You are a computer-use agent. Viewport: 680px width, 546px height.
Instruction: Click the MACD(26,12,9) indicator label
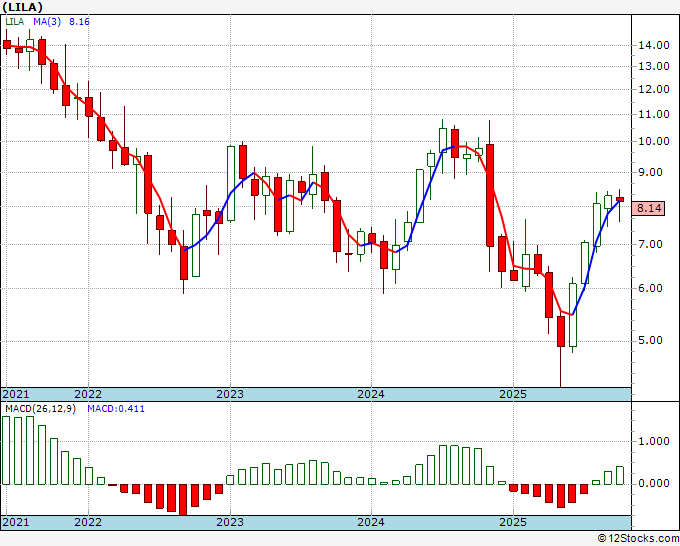(40, 409)
